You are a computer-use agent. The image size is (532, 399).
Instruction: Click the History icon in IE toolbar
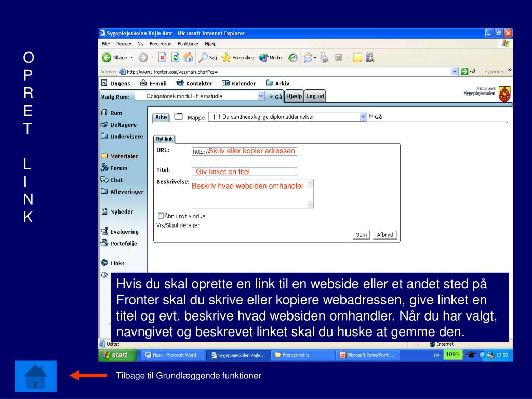pyautogui.click(x=293, y=58)
